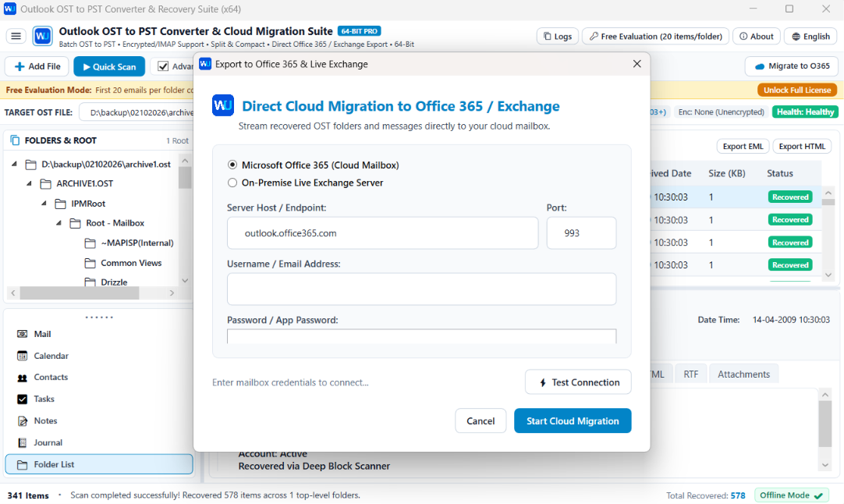Click Migrate to O365 button
Image resolution: width=844 pixels, height=504 pixels.
click(792, 66)
